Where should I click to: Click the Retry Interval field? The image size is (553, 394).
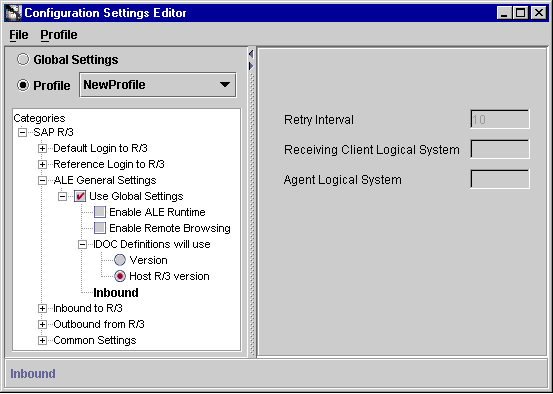point(500,119)
